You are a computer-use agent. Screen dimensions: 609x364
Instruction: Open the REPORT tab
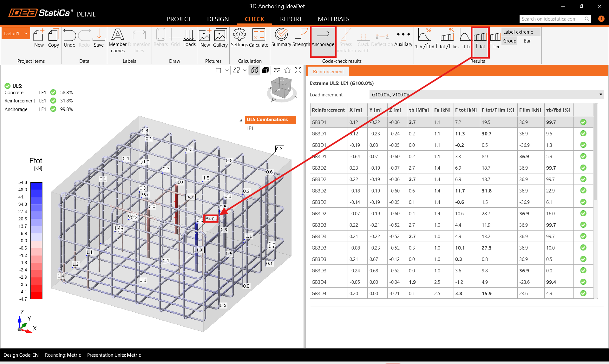tap(291, 19)
